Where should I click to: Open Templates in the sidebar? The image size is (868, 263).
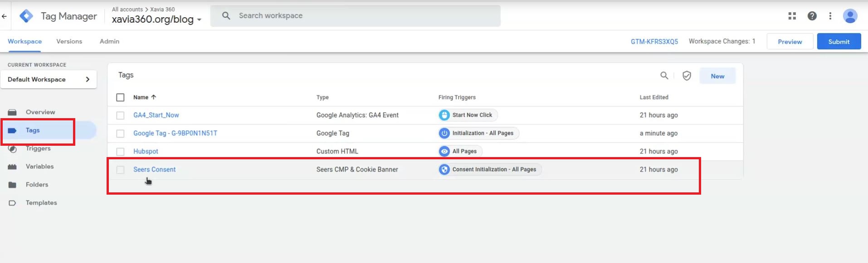pyautogui.click(x=41, y=202)
